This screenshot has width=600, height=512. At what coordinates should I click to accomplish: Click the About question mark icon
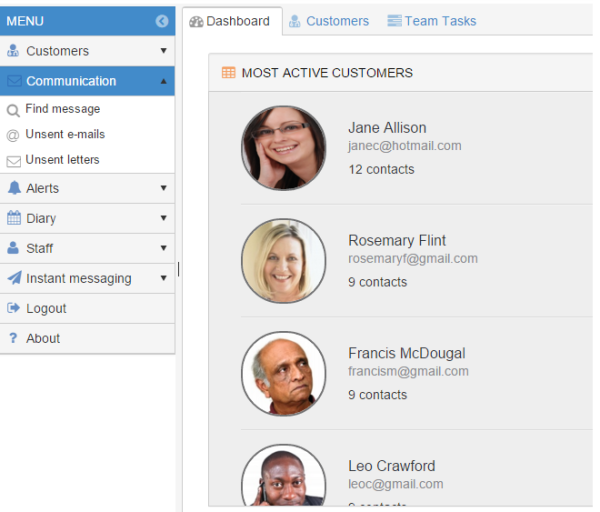click(x=14, y=338)
